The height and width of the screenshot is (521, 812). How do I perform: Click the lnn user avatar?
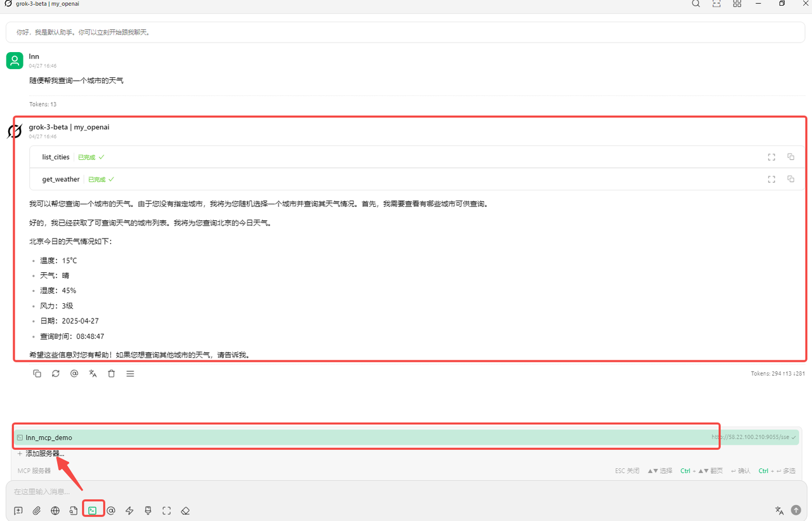coord(15,60)
